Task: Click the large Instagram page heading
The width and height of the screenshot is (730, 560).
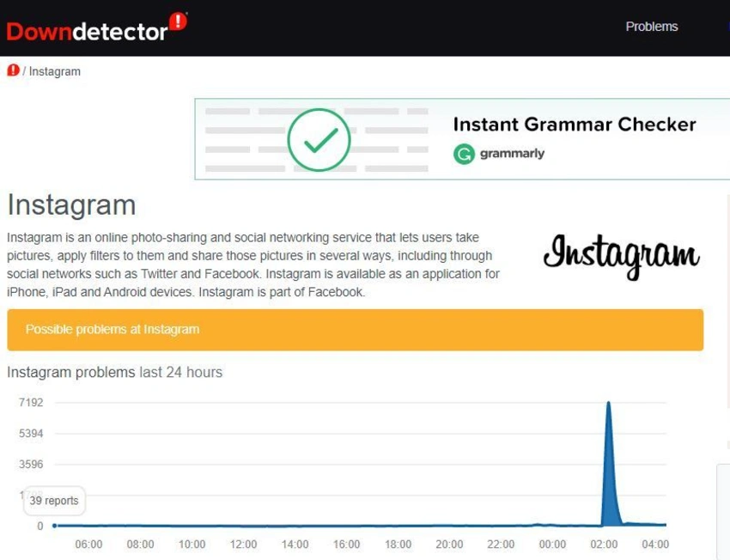Action: click(x=71, y=205)
